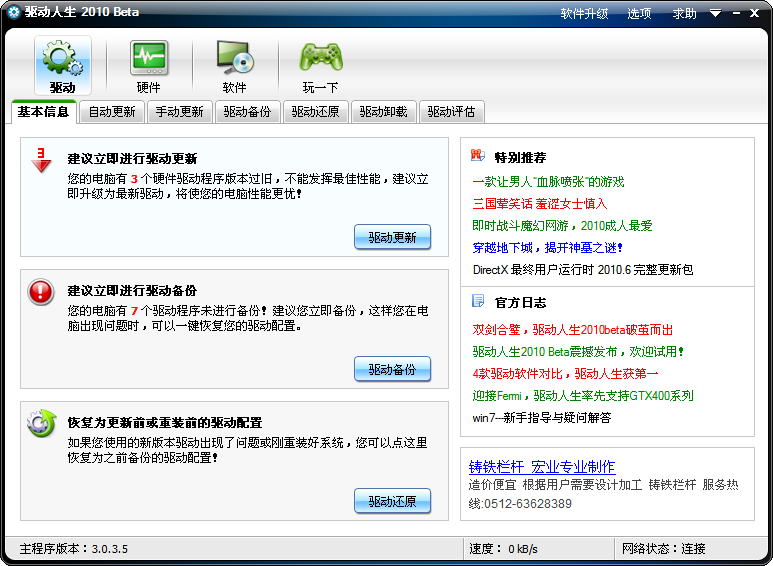Open the ad link 铸铁栏杆 宏业专业制作
This screenshot has width=773, height=566.
(x=542, y=466)
